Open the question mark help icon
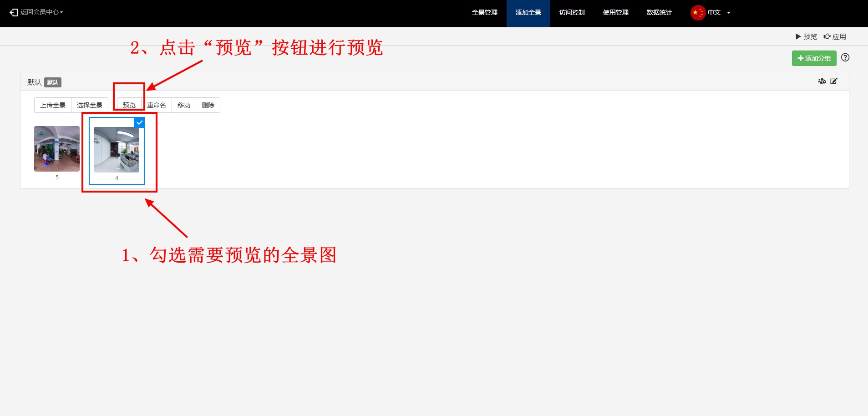Viewport: 868px width, 416px height. [x=845, y=58]
